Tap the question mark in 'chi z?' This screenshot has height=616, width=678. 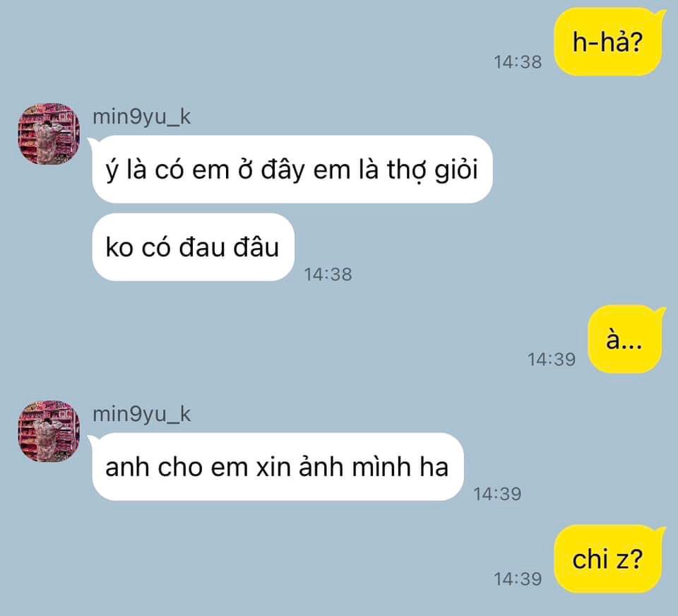pyautogui.click(x=636, y=559)
